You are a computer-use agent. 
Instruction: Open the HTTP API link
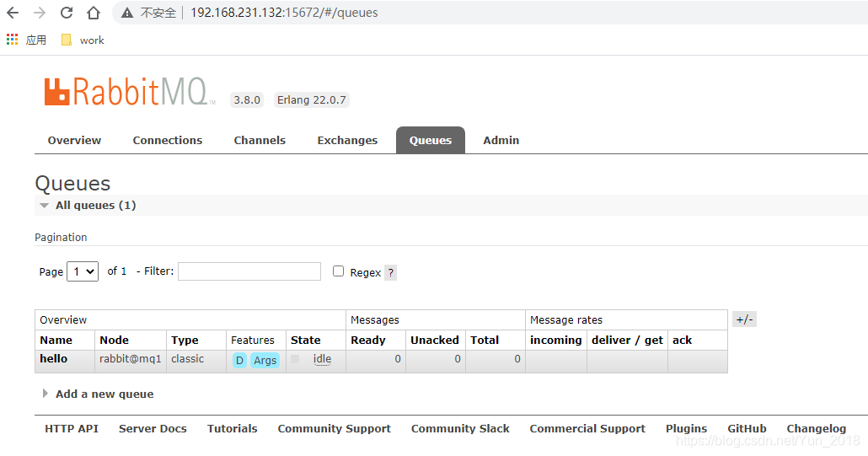[72, 428]
